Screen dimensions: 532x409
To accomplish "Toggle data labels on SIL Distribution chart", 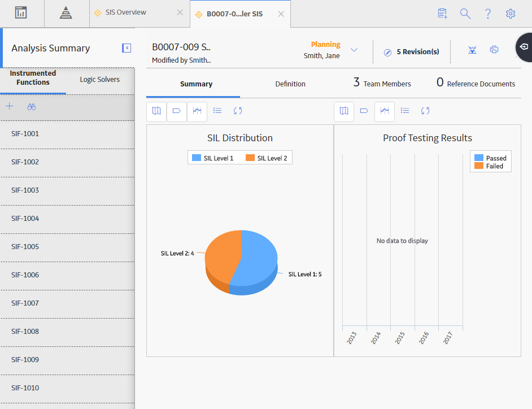I will [176, 111].
